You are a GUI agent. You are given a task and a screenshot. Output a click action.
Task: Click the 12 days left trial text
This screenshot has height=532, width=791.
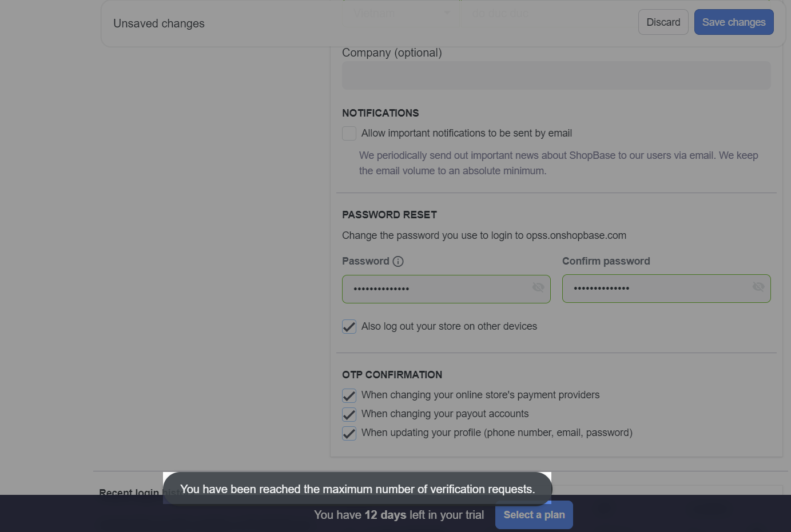[399, 515]
